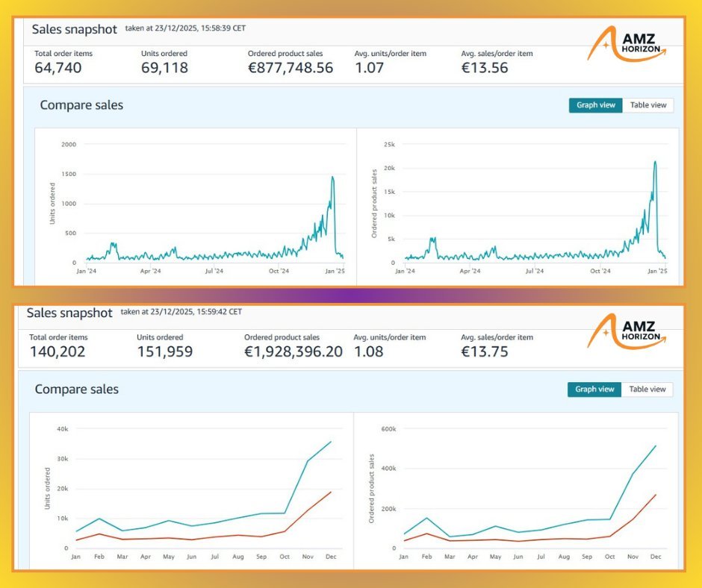Image resolution: width=702 pixels, height=588 pixels.
Task: Click the €13.56 avg sales value
Action: (485, 68)
